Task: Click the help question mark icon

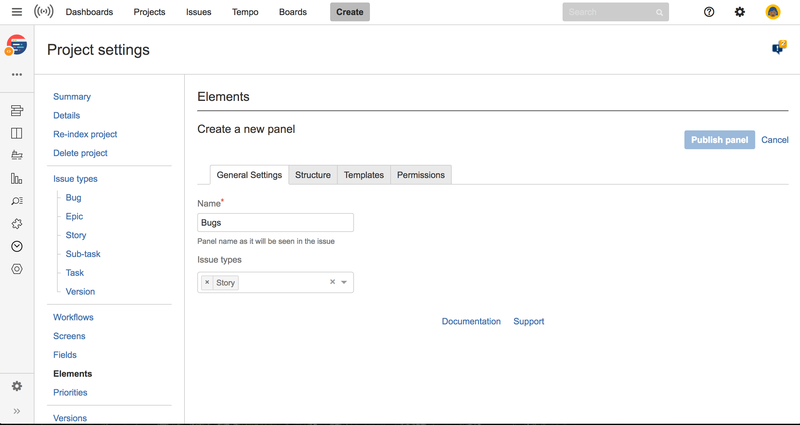Action: point(709,12)
